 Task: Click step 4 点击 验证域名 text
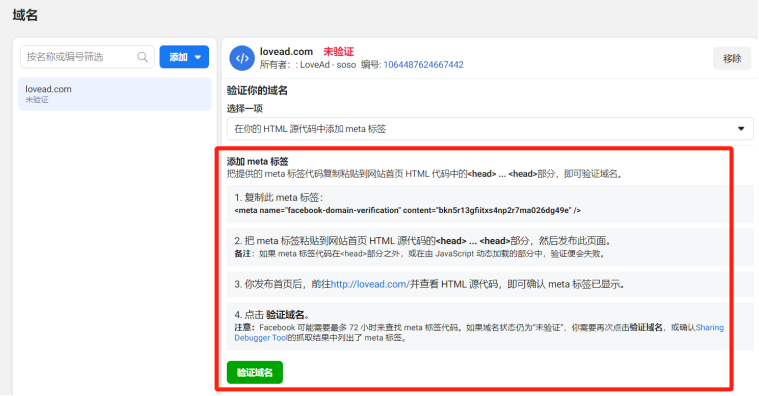272,315
